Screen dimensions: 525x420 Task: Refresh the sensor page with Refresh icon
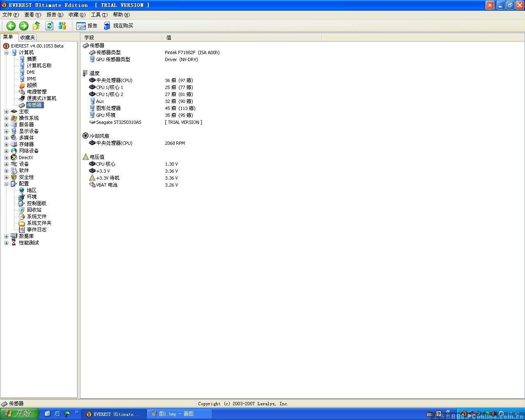coord(49,26)
